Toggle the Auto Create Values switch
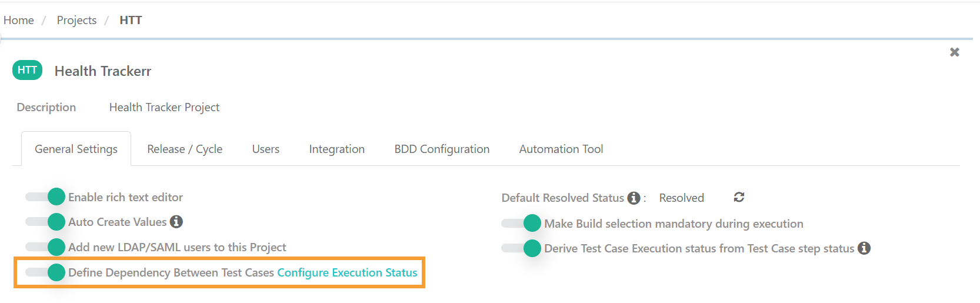 (x=45, y=222)
